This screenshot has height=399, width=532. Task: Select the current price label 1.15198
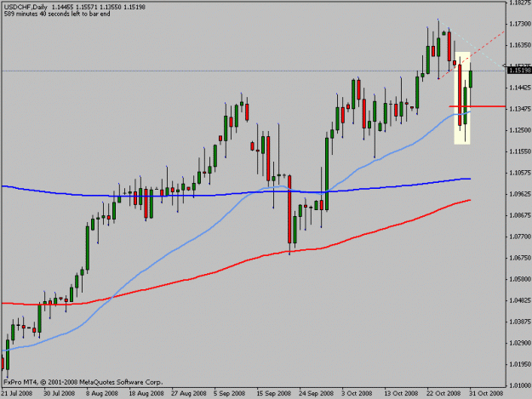pyautogui.click(x=519, y=70)
